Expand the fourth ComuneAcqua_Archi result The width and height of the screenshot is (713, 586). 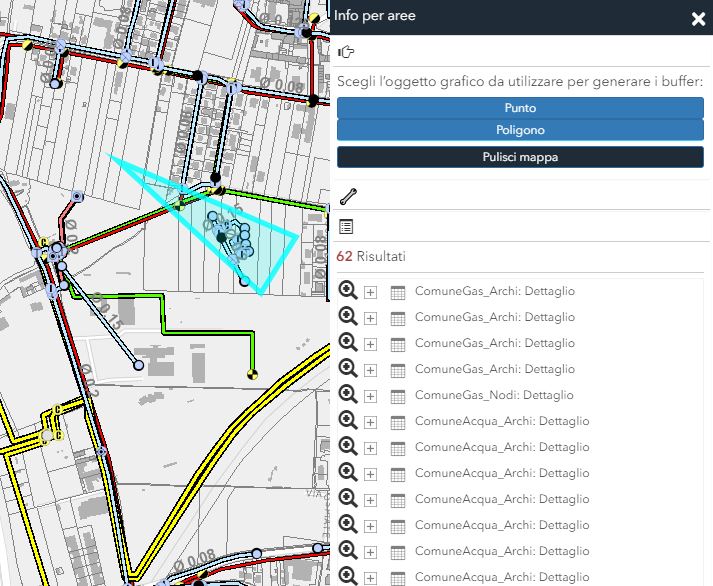371,500
